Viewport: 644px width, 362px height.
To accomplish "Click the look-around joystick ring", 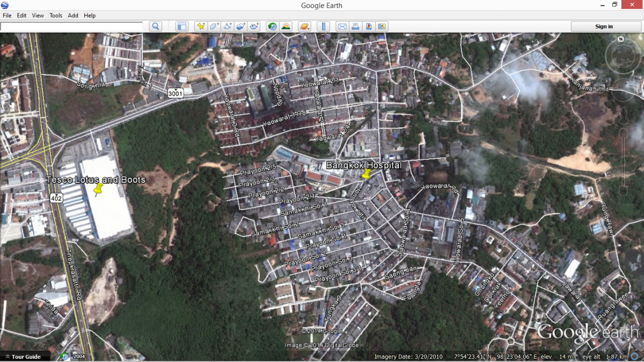I will tap(624, 55).
